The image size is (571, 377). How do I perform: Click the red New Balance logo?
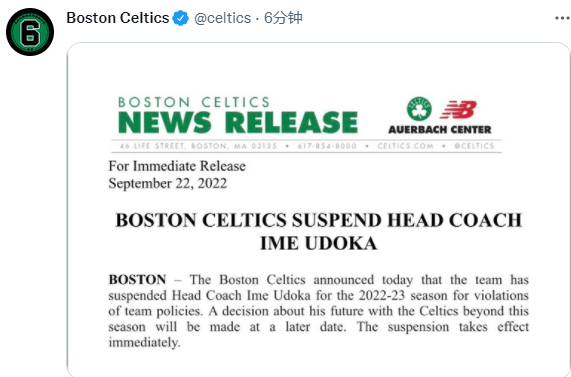pyautogui.click(x=458, y=110)
